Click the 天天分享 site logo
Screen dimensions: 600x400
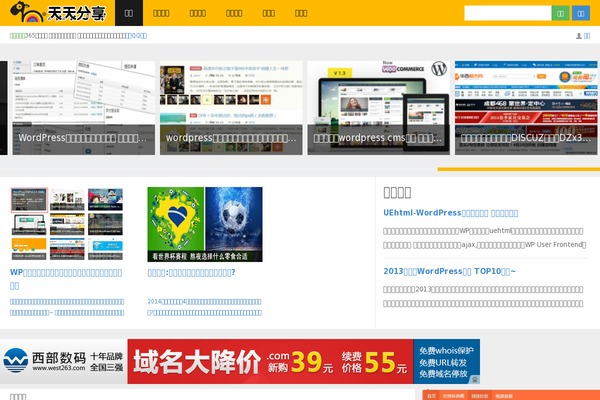click(x=58, y=12)
